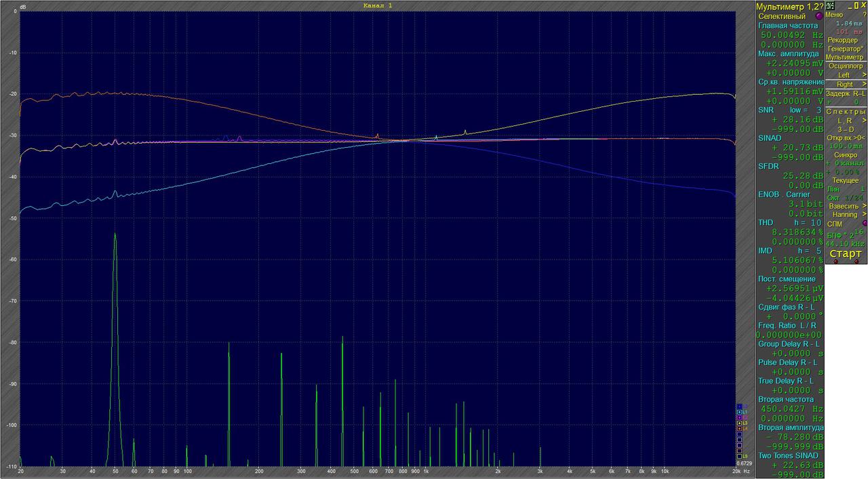The width and height of the screenshot is (868, 479).
Task: Open the Генератор panel
Action: coord(845,49)
